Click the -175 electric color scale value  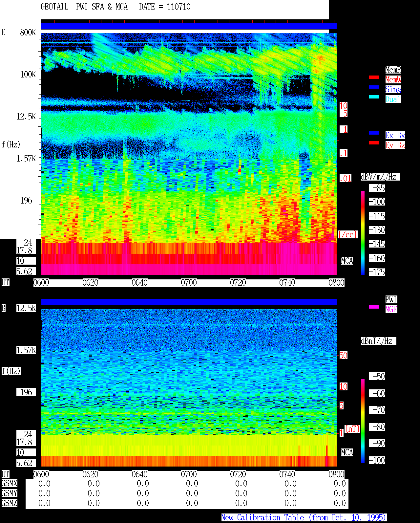click(x=377, y=272)
